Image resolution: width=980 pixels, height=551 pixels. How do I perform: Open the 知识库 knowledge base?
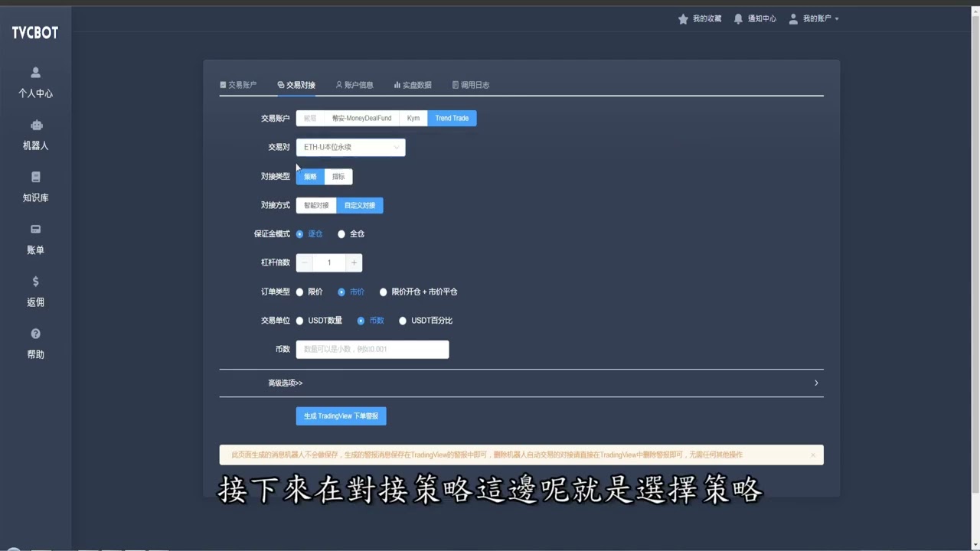(x=35, y=187)
